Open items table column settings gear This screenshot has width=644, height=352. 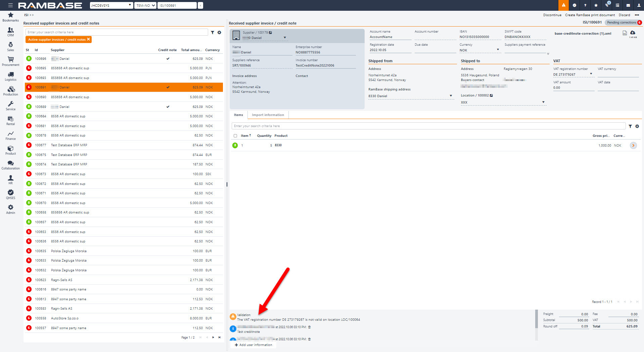(x=637, y=126)
